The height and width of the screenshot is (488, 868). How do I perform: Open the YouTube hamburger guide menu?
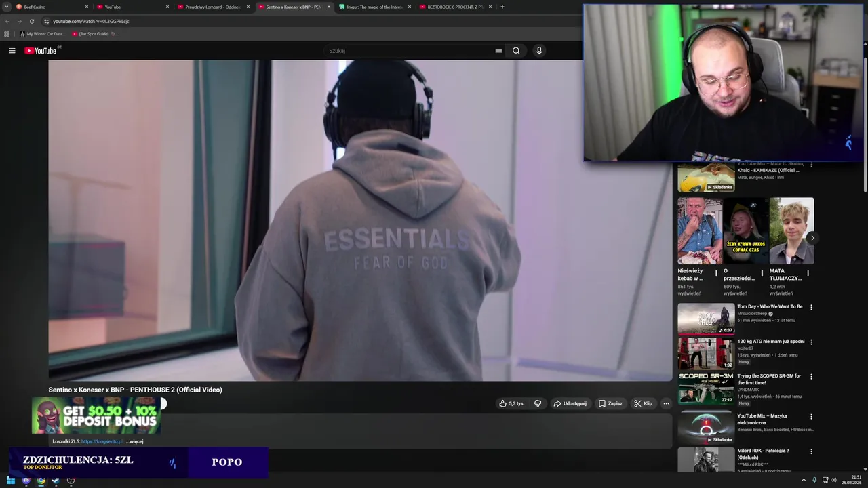click(12, 51)
